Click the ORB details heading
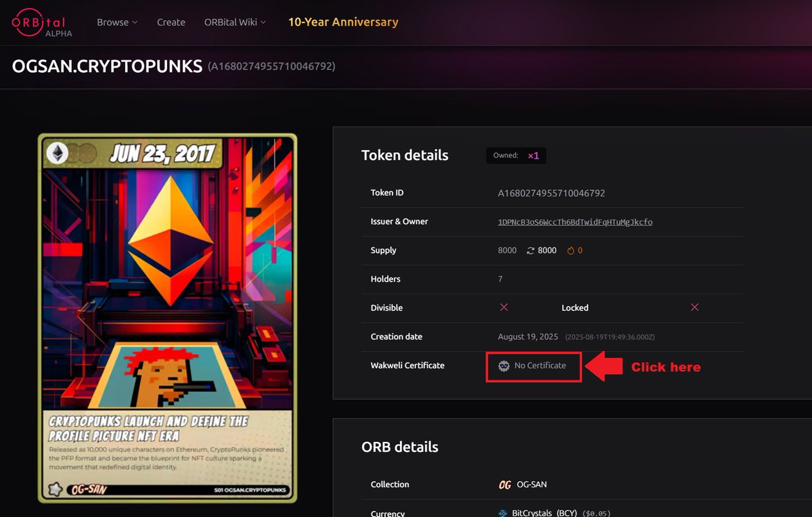 400,447
